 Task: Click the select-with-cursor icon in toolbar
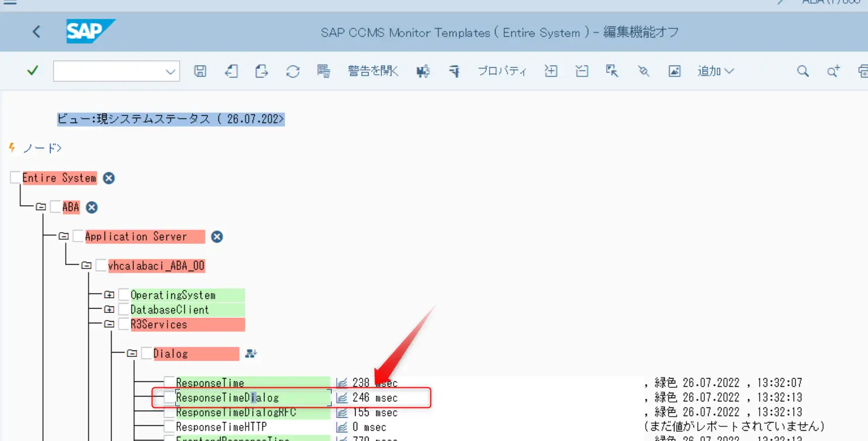[x=612, y=71]
